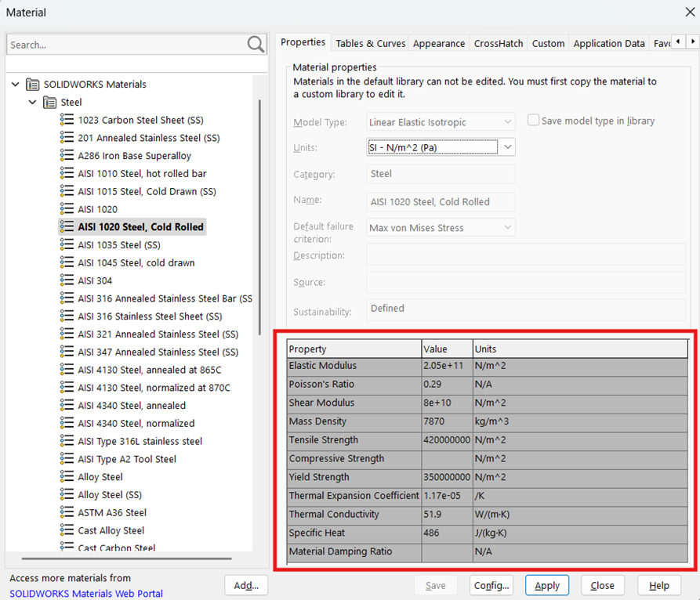Click the AISI 4340 Steel annealed material icon
The image size is (700, 600).
pos(65,405)
